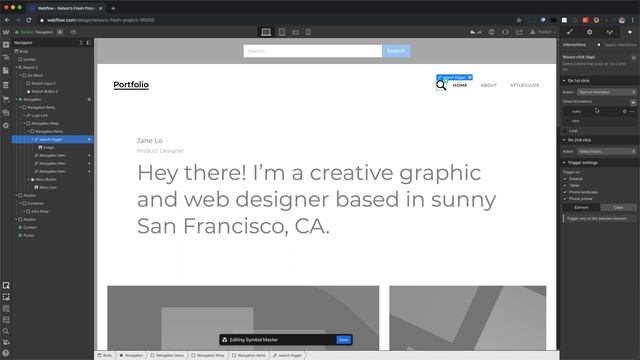Click the Undo/Redo arrows icon
Viewport: 640px width, 360px height.
(x=476, y=32)
